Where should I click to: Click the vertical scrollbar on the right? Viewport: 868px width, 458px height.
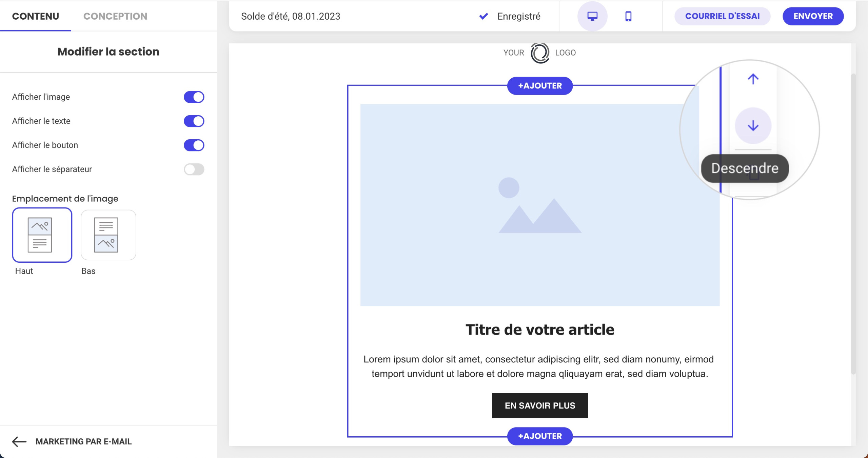pos(853,224)
